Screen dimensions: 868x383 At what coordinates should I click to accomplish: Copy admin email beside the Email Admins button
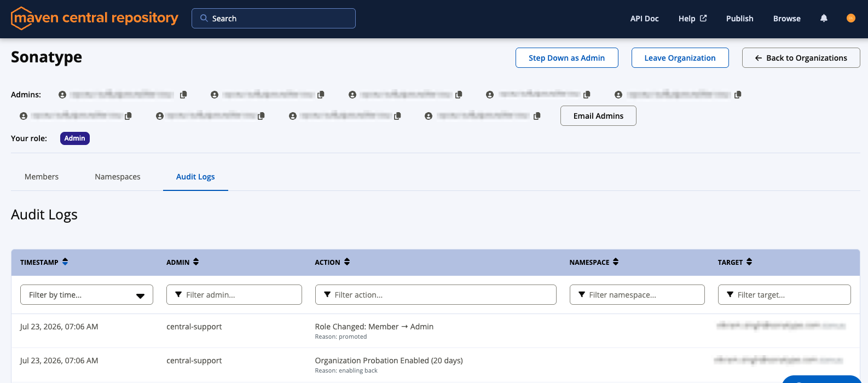coord(537,116)
